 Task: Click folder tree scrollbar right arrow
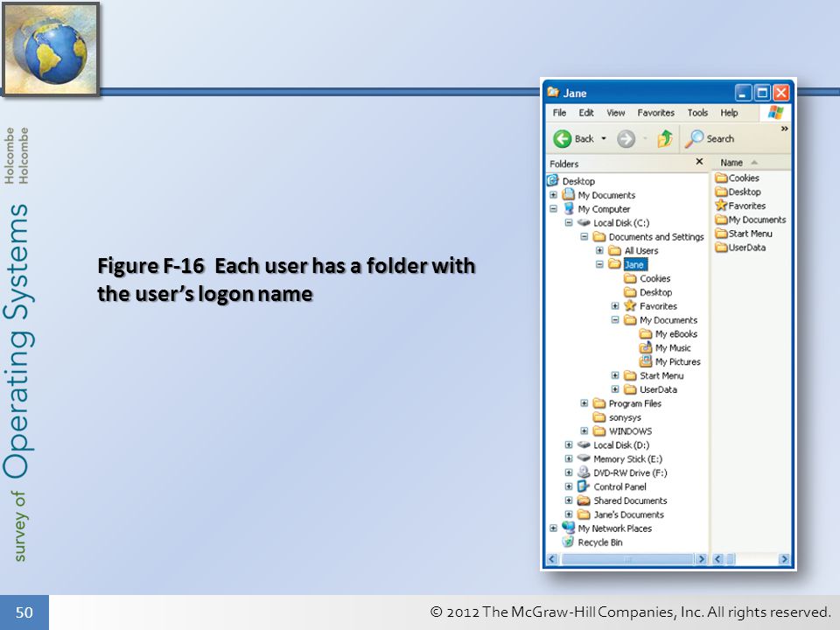click(x=701, y=559)
